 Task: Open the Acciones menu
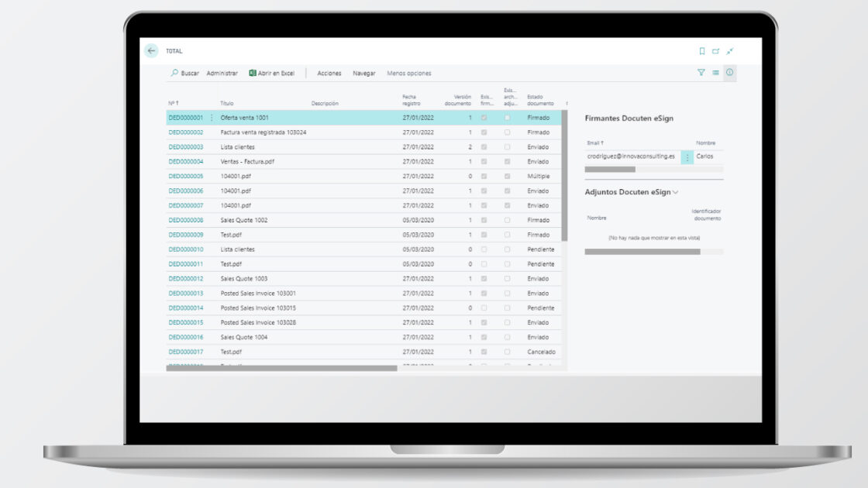coord(329,74)
